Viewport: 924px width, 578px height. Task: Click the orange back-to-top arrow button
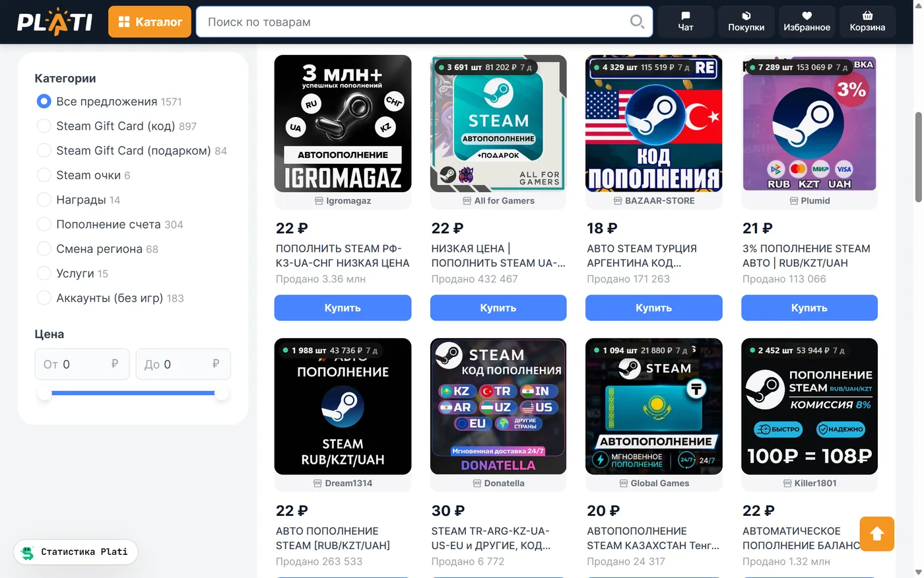877,534
